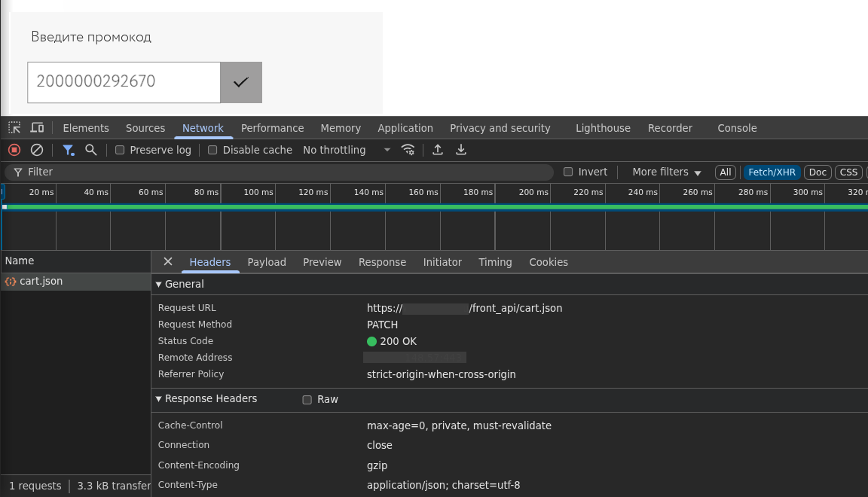Open the Timing detail tab
Image resolution: width=868 pixels, height=497 pixels.
[x=495, y=262]
